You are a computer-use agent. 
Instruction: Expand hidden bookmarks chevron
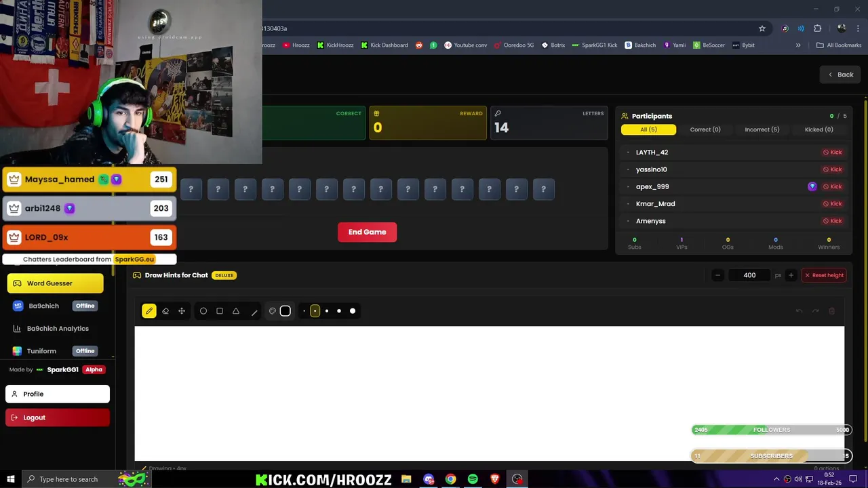click(798, 45)
